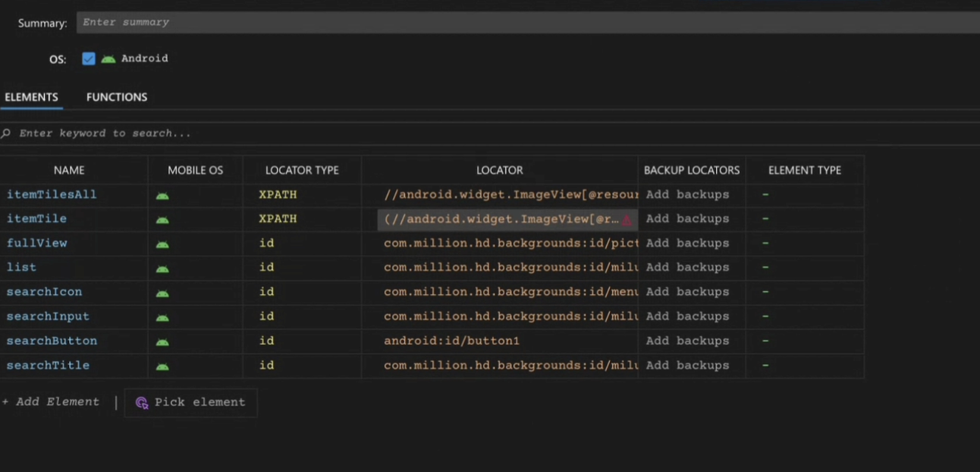Open the searchTitle element name

(48, 365)
